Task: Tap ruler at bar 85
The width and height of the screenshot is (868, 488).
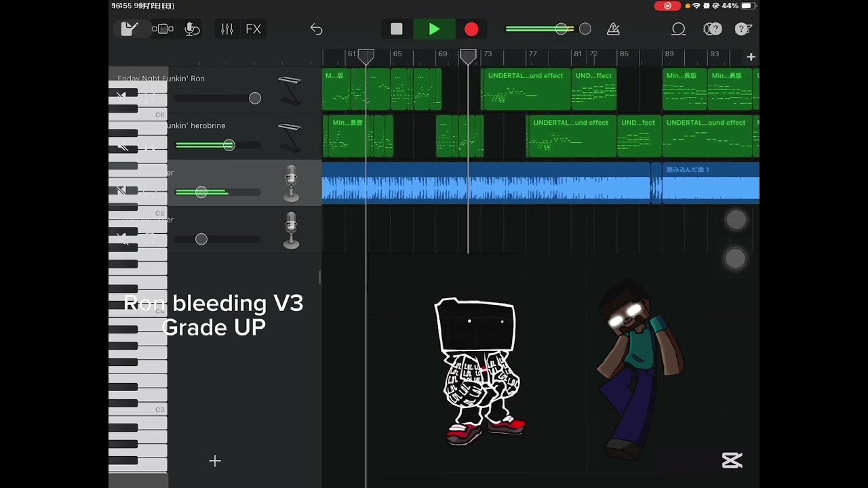Action: [624, 55]
